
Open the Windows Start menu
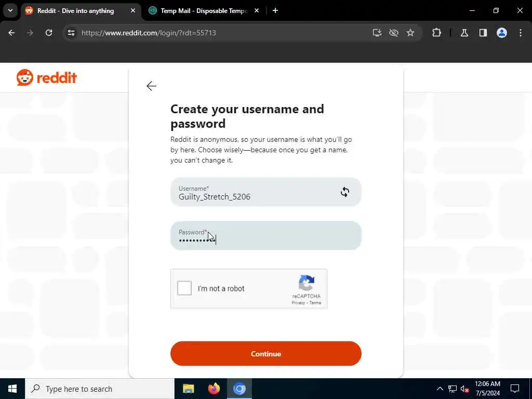[12, 389]
